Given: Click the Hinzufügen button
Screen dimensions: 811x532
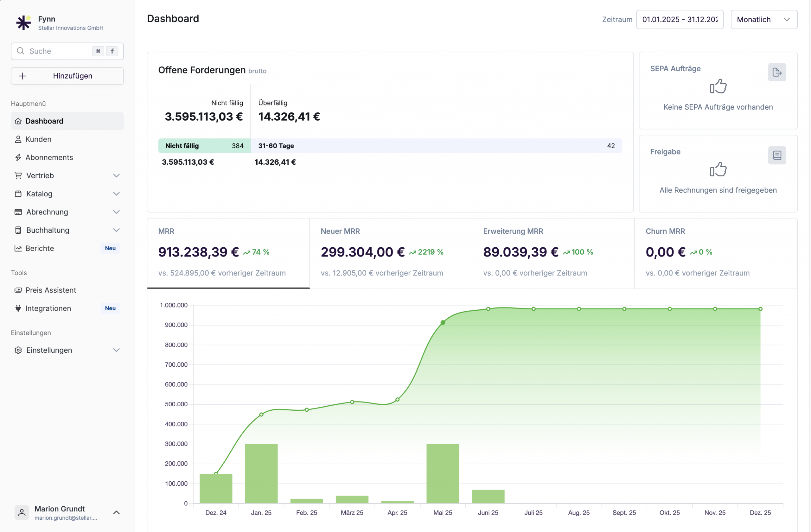Looking at the screenshot, I should pyautogui.click(x=67, y=76).
